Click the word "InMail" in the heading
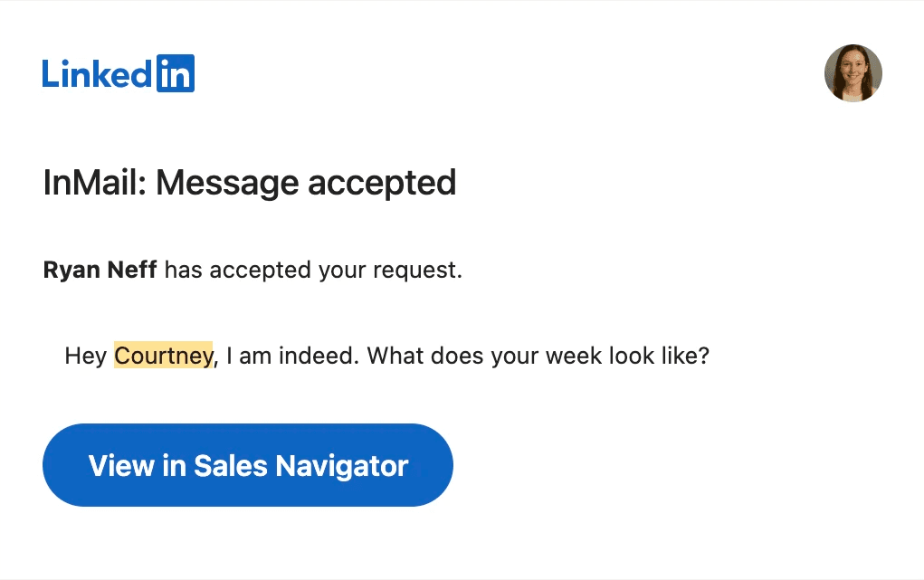Viewport: 924px width, 580px height. [91, 184]
